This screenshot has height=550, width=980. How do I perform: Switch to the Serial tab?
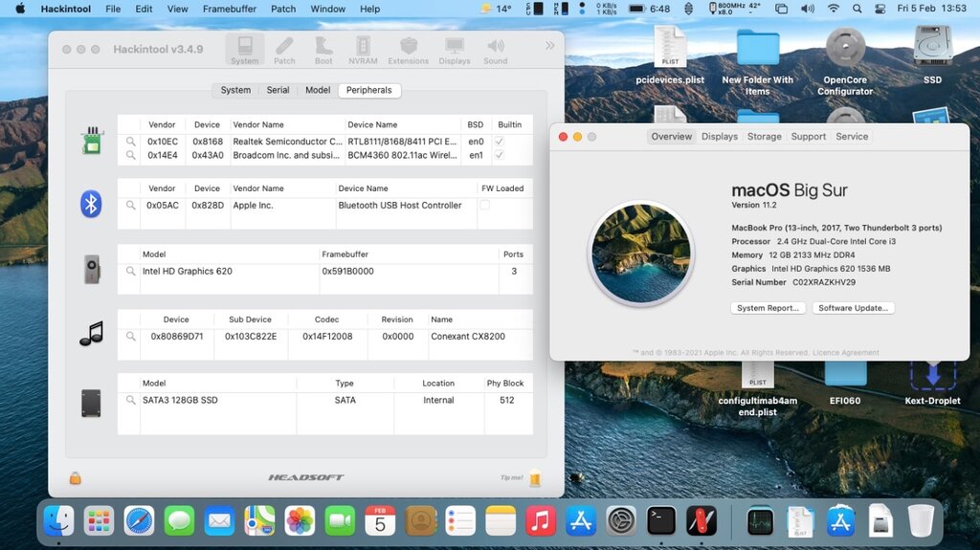click(x=278, y=90)
